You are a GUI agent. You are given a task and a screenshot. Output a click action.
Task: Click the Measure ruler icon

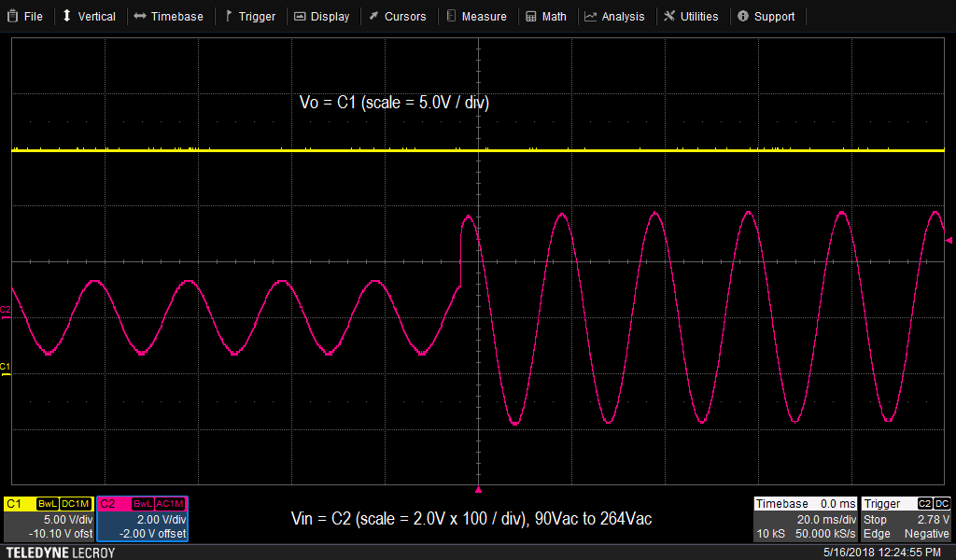tap(451, 16)
